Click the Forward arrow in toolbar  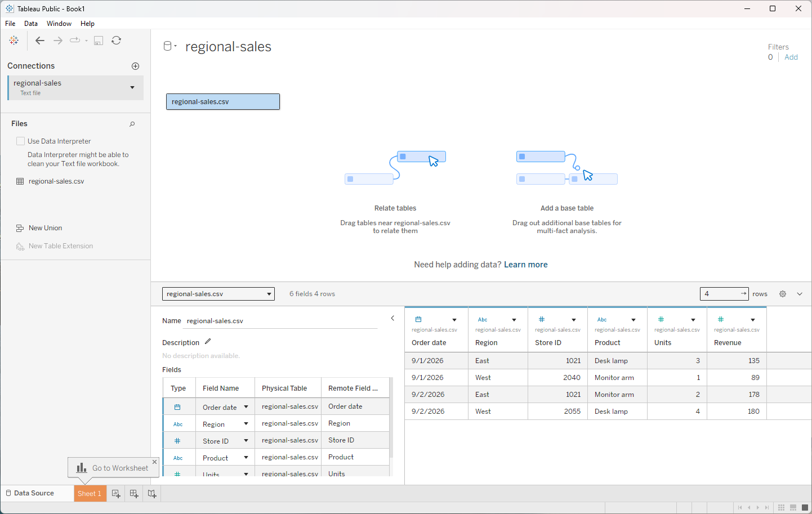[x=57, y=41]
